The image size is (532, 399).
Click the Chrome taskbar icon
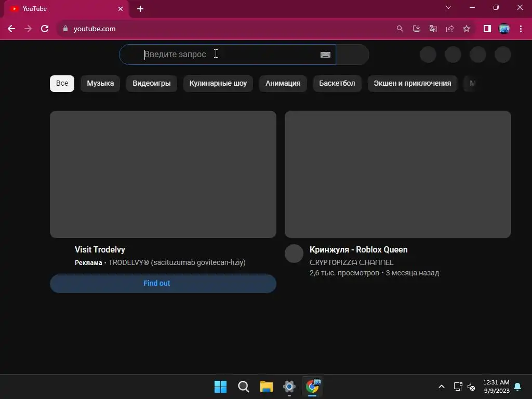pos(312,387)
